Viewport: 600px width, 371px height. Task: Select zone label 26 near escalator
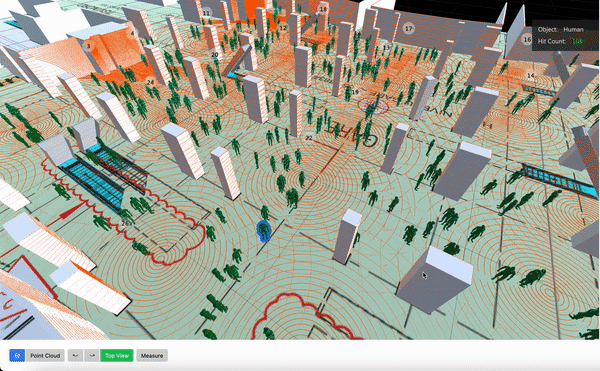125,223
